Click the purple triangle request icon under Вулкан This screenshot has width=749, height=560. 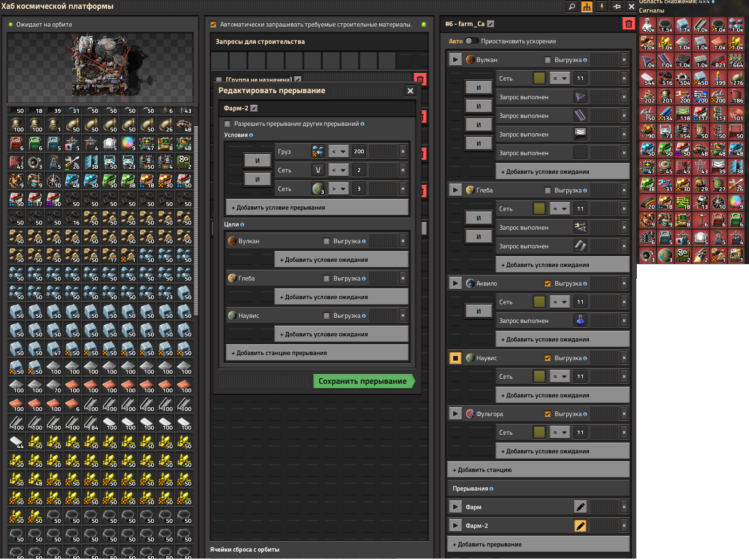(580, 97)
